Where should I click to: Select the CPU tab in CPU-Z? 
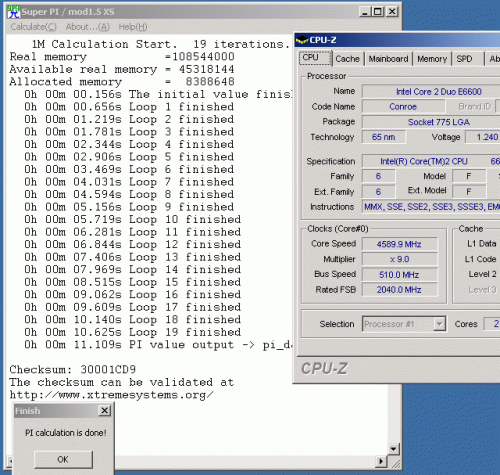pos(315,58)
